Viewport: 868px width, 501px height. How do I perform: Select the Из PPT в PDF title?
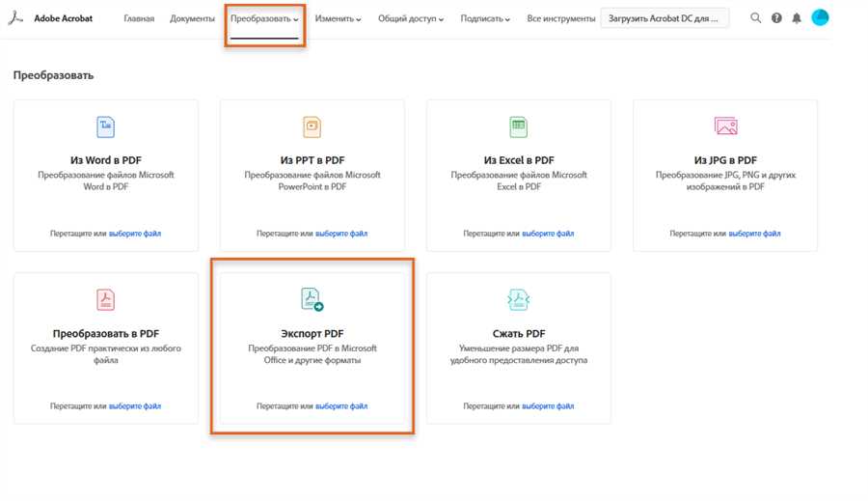312,160
